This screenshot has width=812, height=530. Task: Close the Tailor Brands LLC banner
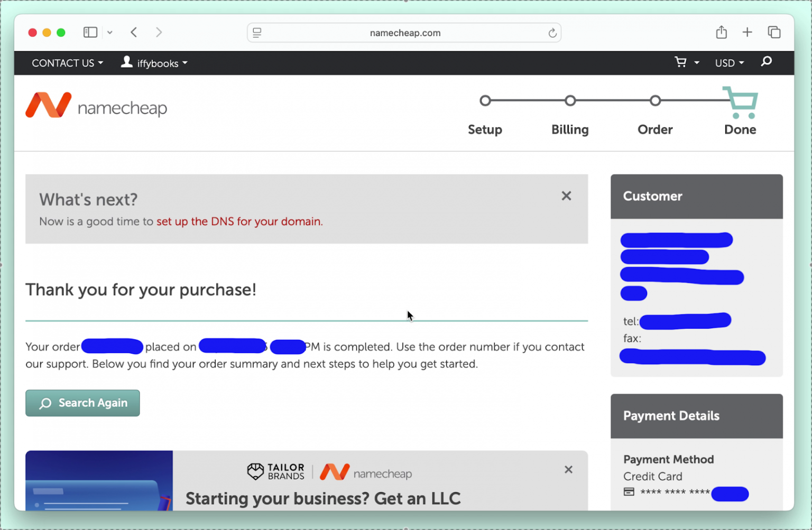point(568,469)
